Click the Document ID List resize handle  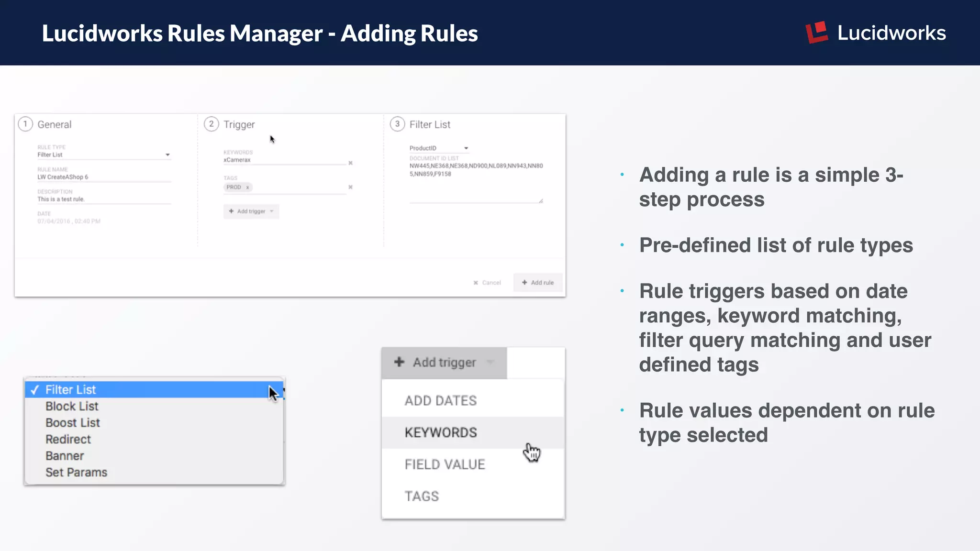(541, 200)
